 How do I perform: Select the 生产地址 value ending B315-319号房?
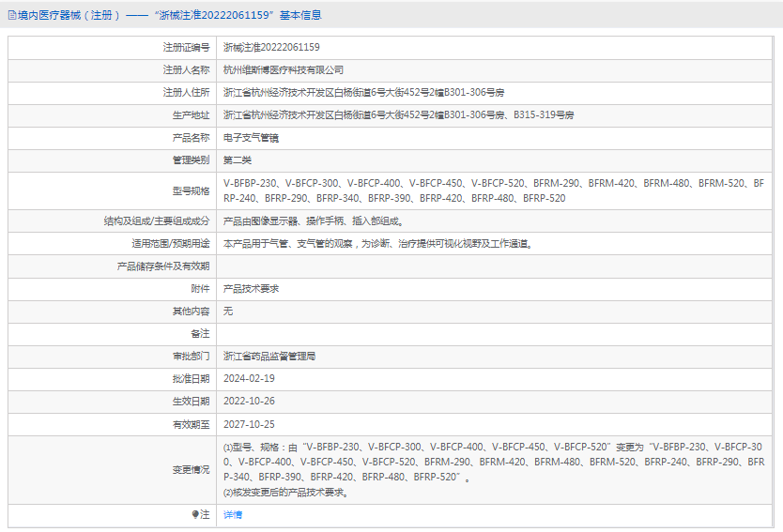[398, 114]
